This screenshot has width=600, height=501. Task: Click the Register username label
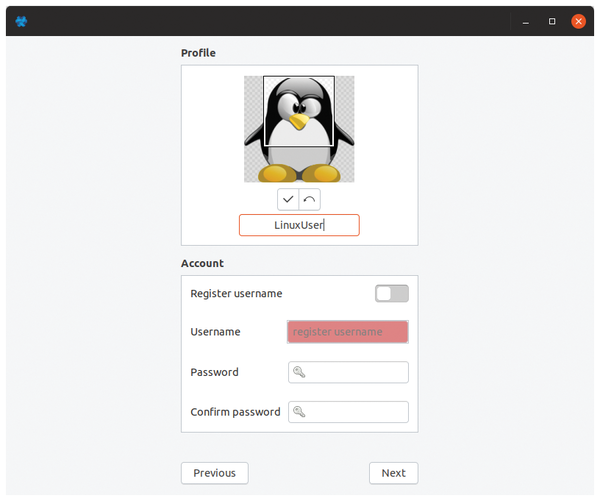pyautogui.click(x=236, y=294)
